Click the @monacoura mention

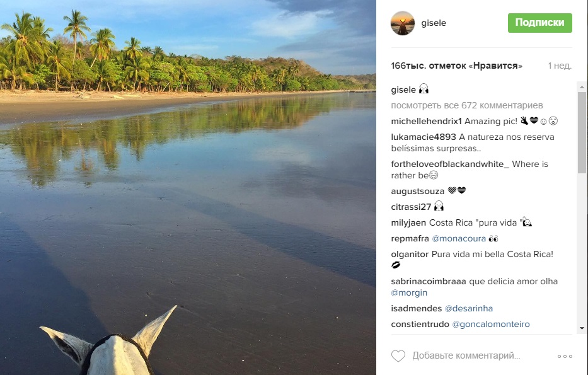click(459, 239)
